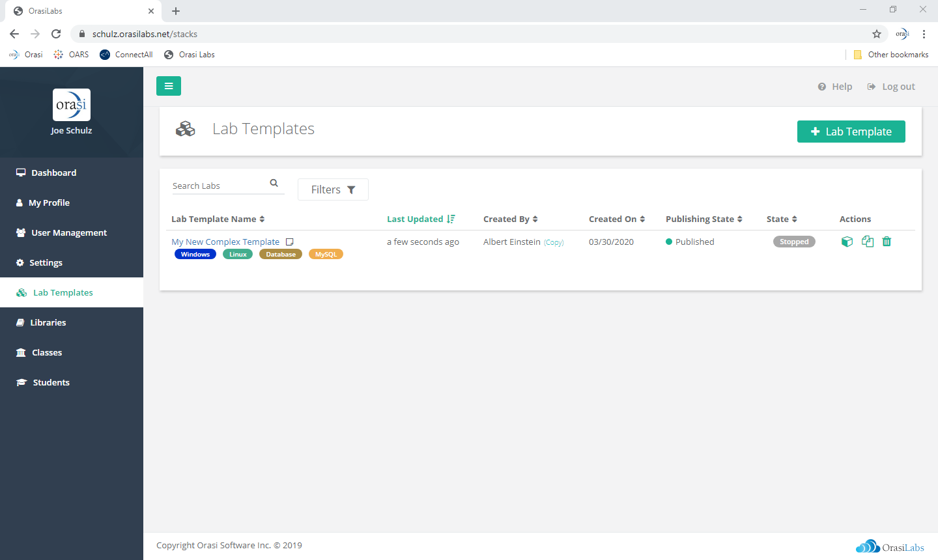Click the Albert Einstein creator name
The image size is (938, 560).
tap(512, 242)
